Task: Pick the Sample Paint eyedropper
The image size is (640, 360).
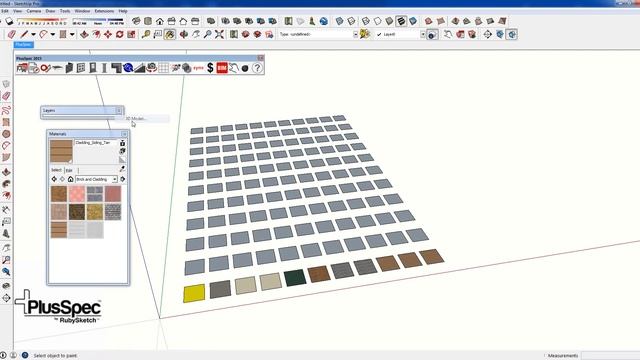Action: 122,169
